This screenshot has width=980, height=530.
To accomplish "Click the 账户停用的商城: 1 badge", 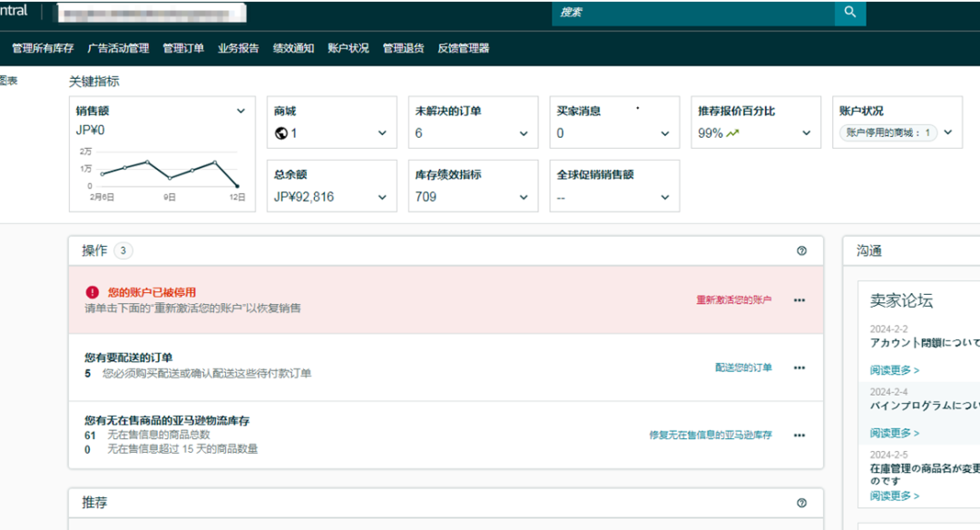I will (x=888, y=132).
